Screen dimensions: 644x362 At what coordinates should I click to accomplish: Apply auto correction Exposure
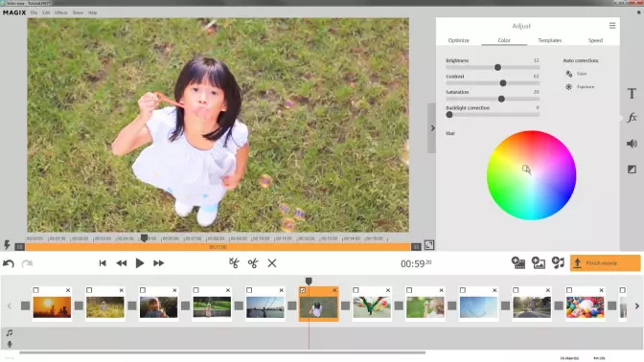click(x=580, y=87)
